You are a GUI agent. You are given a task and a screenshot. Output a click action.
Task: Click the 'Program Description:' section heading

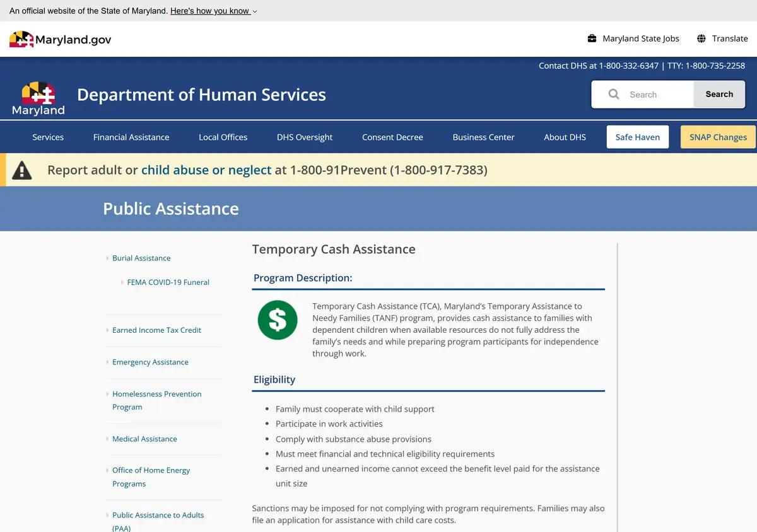coord(303,278)
